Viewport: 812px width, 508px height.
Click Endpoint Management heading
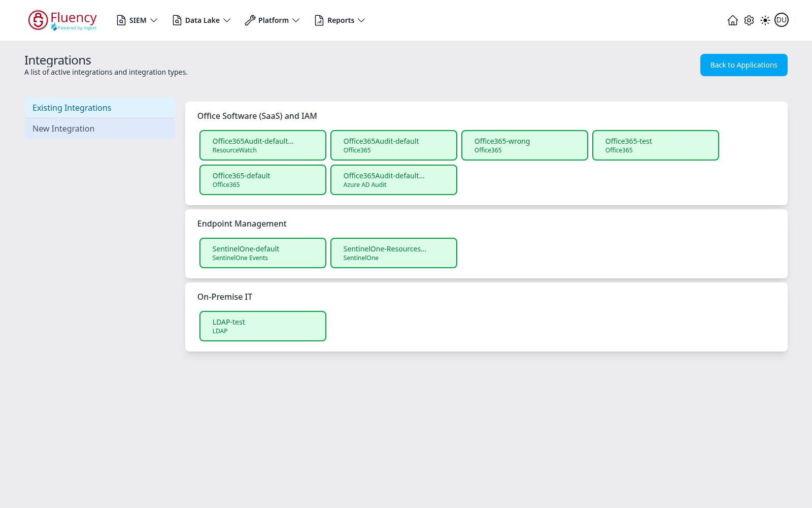[x=242, y=224]
